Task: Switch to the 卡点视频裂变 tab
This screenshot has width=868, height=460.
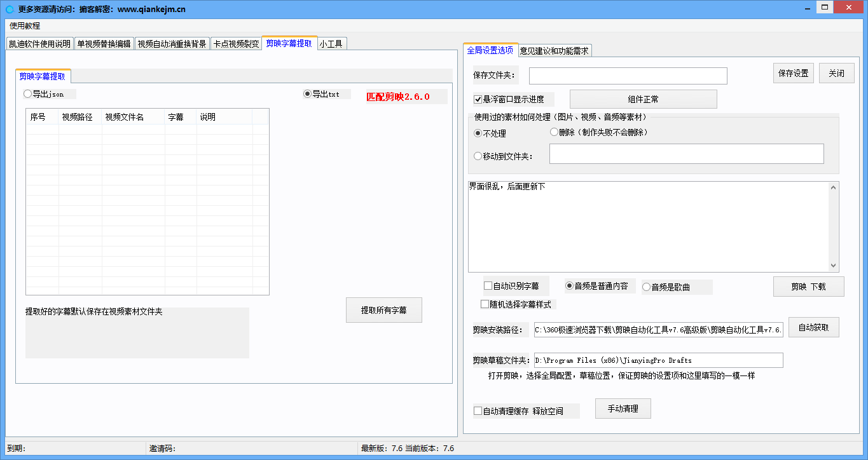Action: coord(236,43)
